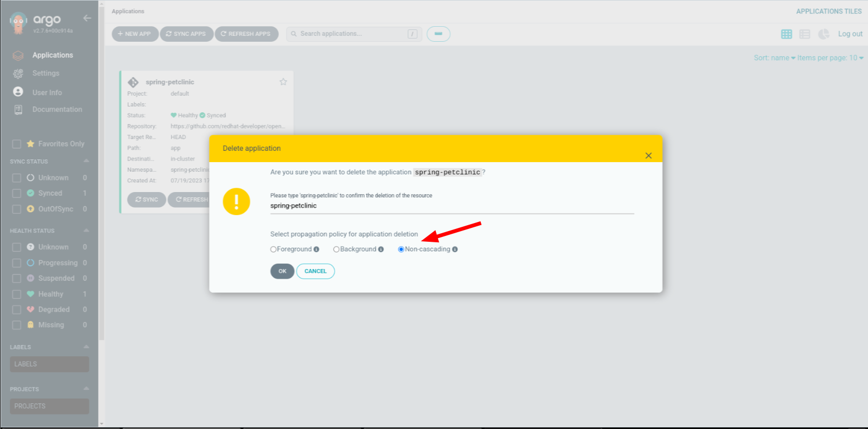The width and height of the screenshot is (868, 429).
Task: Click the Refresh Apps button
Action: point(246,34)
